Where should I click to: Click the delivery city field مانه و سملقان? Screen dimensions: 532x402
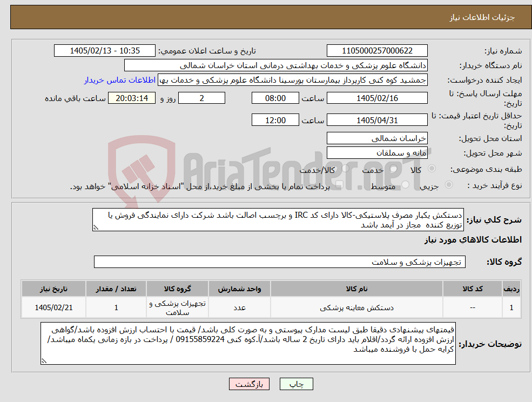(377, 153)
